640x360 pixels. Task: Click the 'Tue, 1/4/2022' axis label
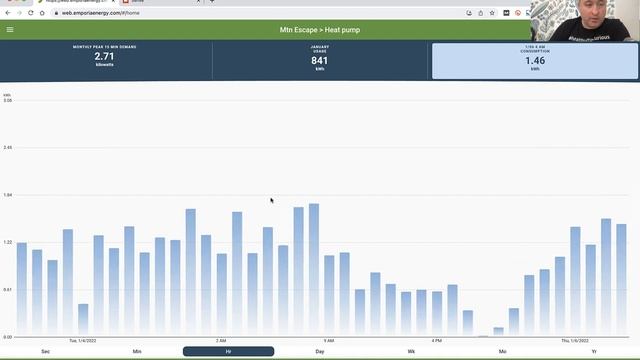pyautogui.click(x=83, y=341)
